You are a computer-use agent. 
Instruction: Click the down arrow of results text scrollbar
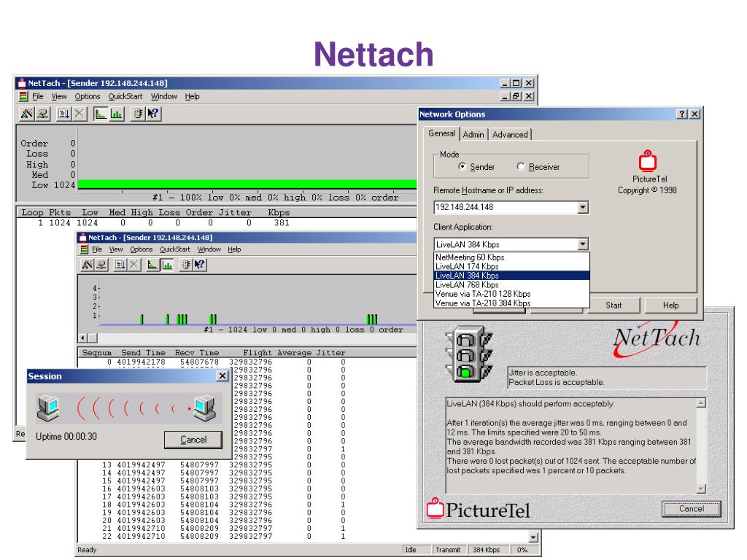701,489
